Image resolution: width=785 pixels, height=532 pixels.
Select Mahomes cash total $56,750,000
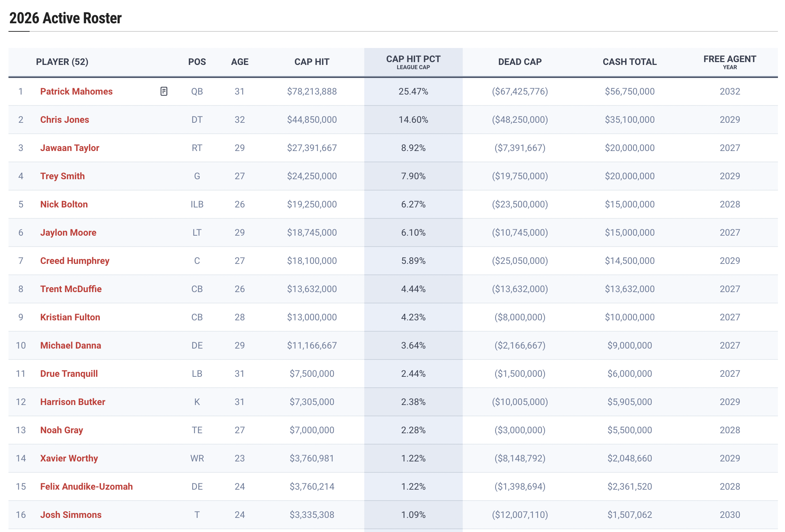click(x=630, y=91)
